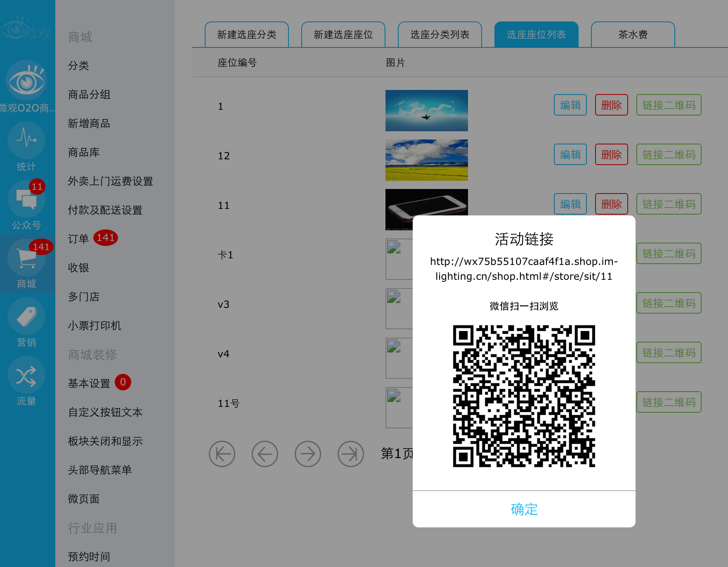728x567 pixels.
Task: Open 收银 menu item
Action: (78, 268)
